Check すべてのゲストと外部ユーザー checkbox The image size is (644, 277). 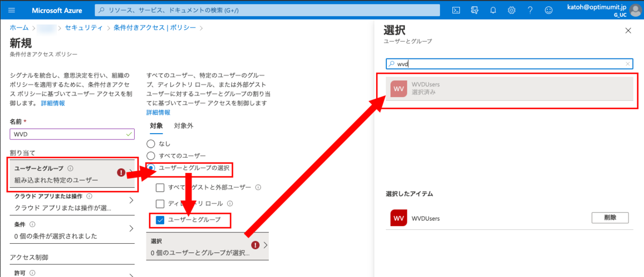pyautogui.click(x=159, y=187)
